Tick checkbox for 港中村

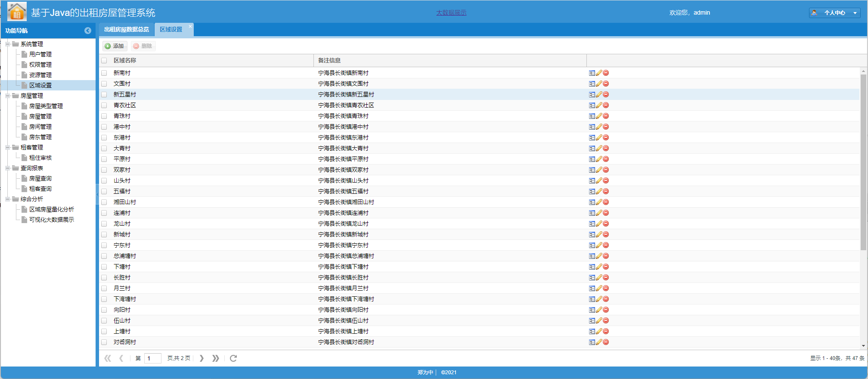(104, 127)
